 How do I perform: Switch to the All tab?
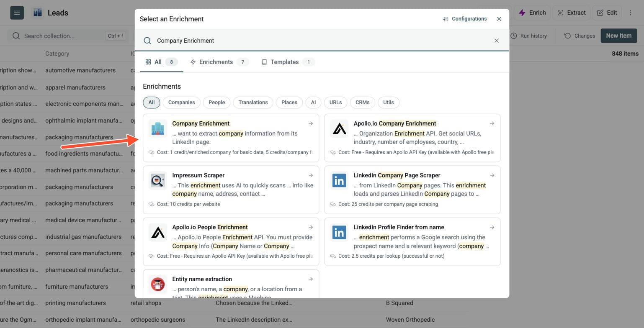161,62
